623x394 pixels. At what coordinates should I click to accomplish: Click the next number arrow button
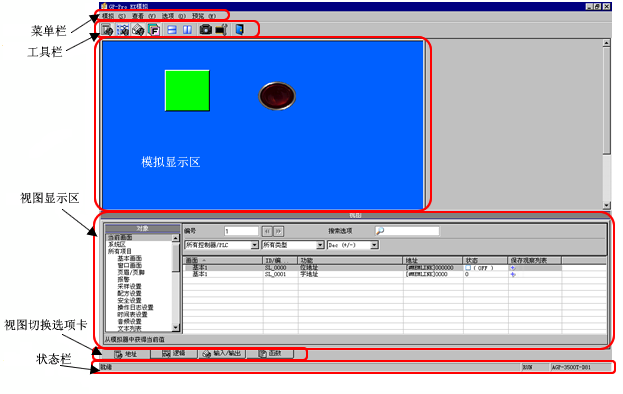point(279,231)
